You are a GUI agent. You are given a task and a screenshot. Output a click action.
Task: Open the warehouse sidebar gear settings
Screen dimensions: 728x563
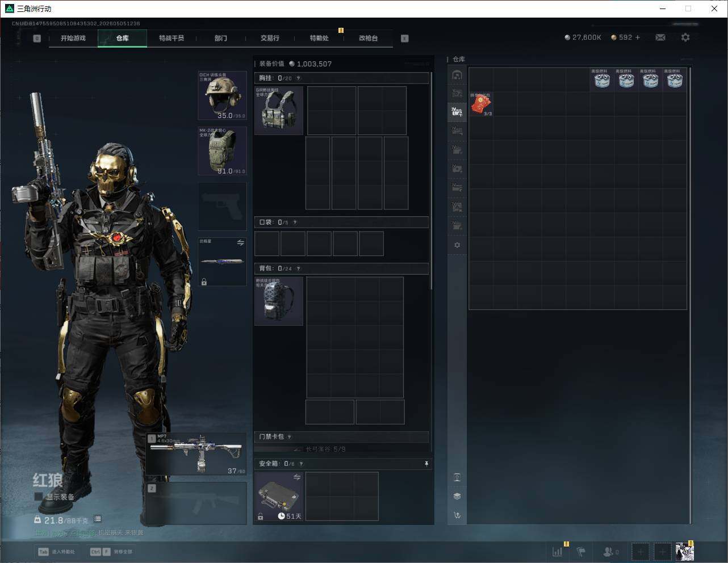coord(457,245)
